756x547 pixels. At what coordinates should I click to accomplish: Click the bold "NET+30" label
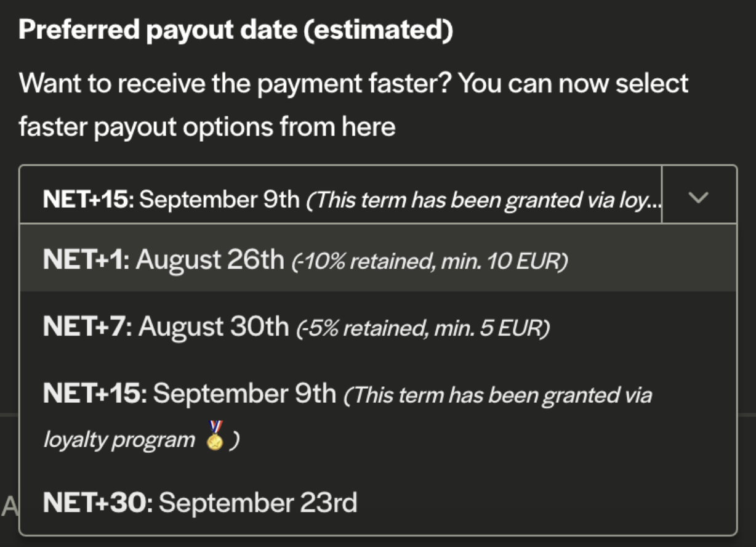click(97, 503)
